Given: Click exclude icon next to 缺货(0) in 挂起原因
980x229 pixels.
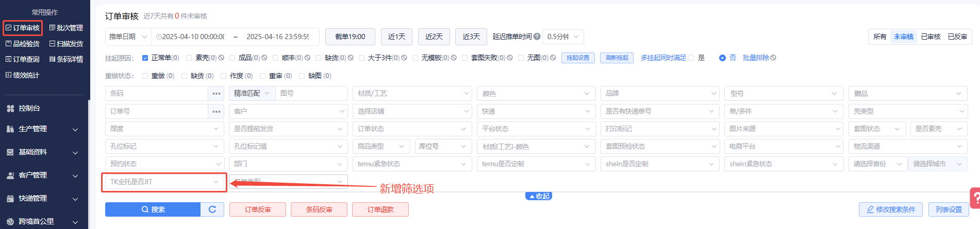Looking at the screenshot, I should [351, 58].
